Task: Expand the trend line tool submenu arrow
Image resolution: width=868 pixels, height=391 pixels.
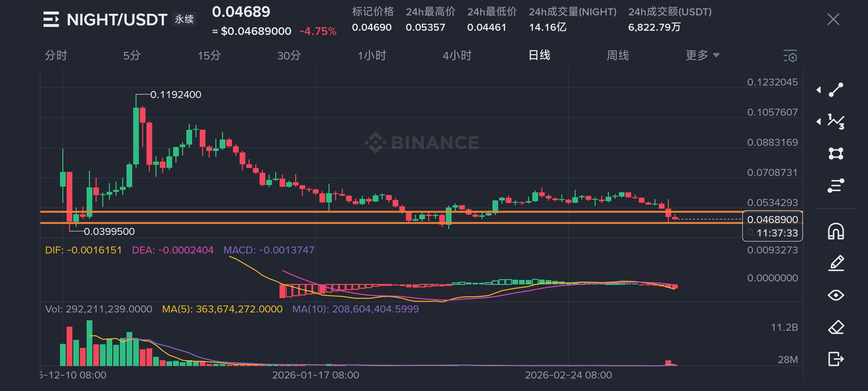Action: tap(819, 90)
